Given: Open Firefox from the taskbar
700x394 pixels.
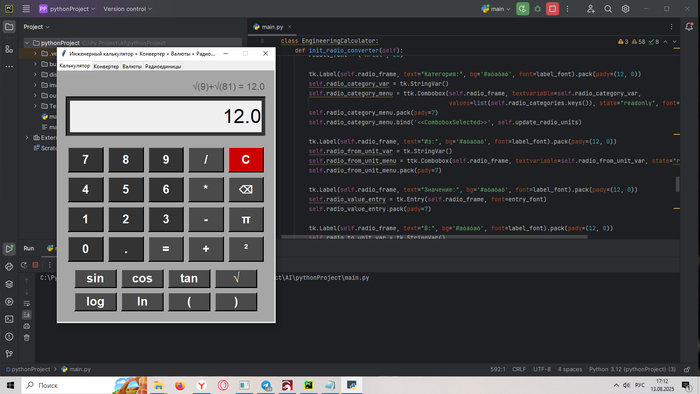Looking at the screenshot, I should click(180, 385).
